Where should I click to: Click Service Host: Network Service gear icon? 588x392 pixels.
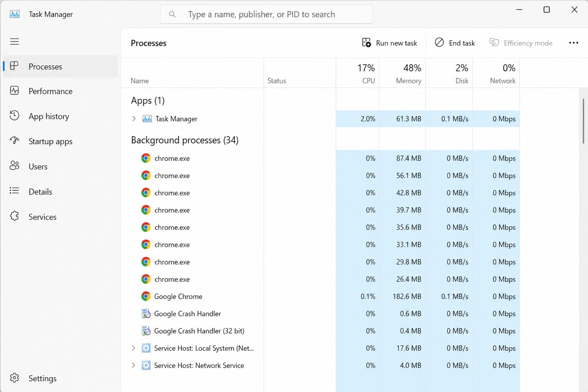point(146,365)
